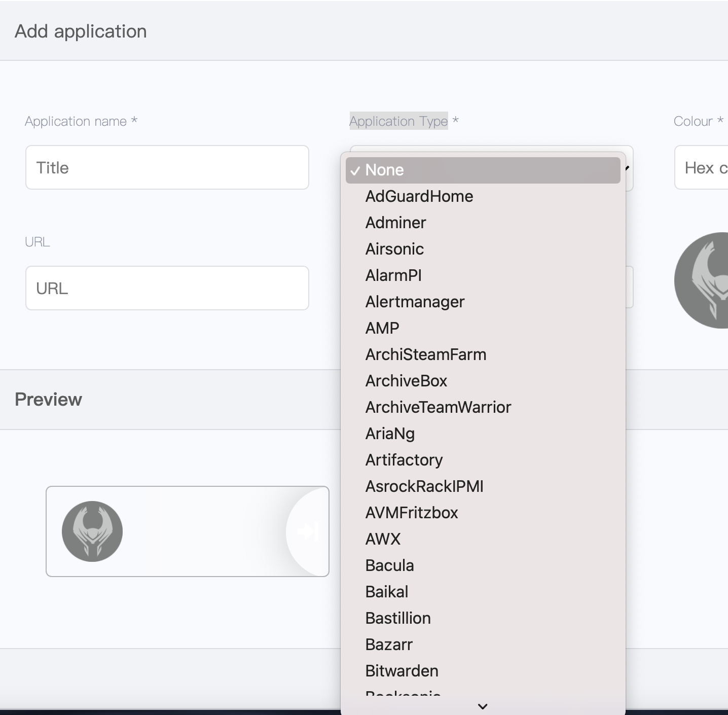Pick Bacula from the dropdown

[x=483, y=565]
